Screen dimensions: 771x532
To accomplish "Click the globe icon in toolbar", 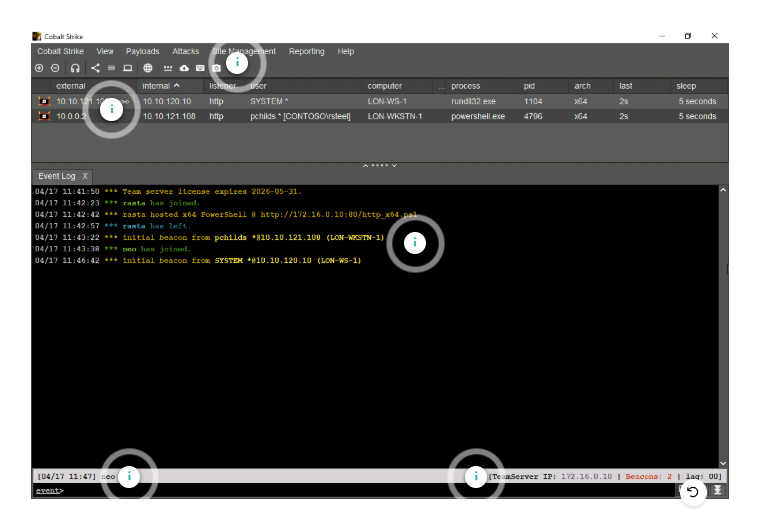I will pyautogui.click(x=148, y=68).
